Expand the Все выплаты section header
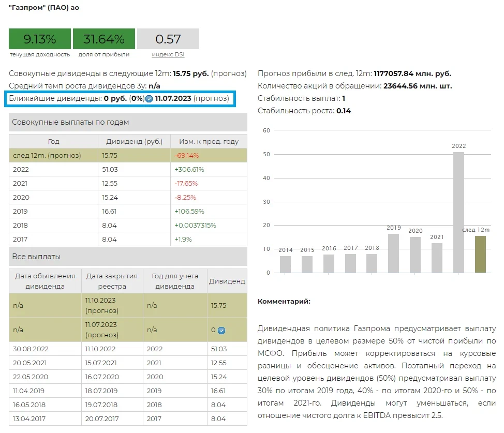504x433 pixels. point(128,257)
